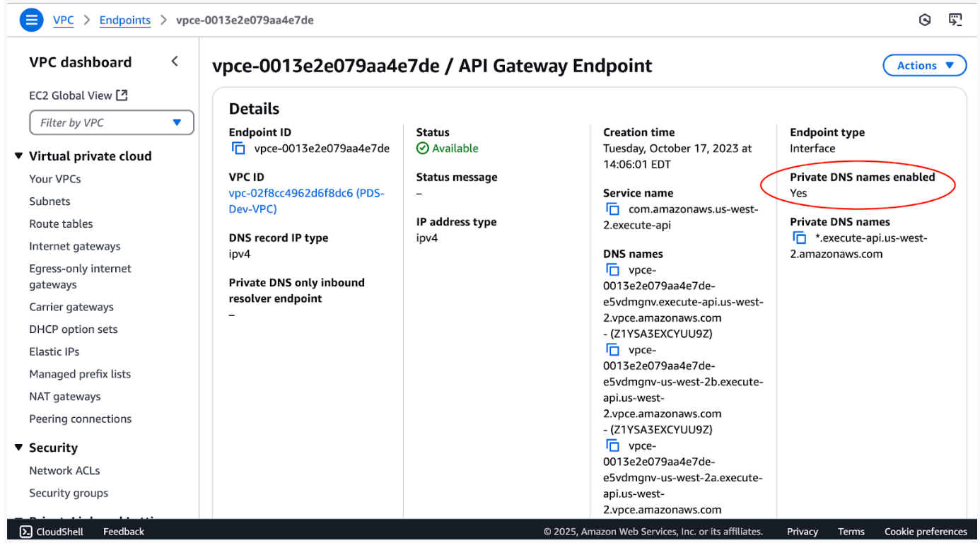
Task: Open the hamburger navigation menu
Action: click(x=31, y=21)
